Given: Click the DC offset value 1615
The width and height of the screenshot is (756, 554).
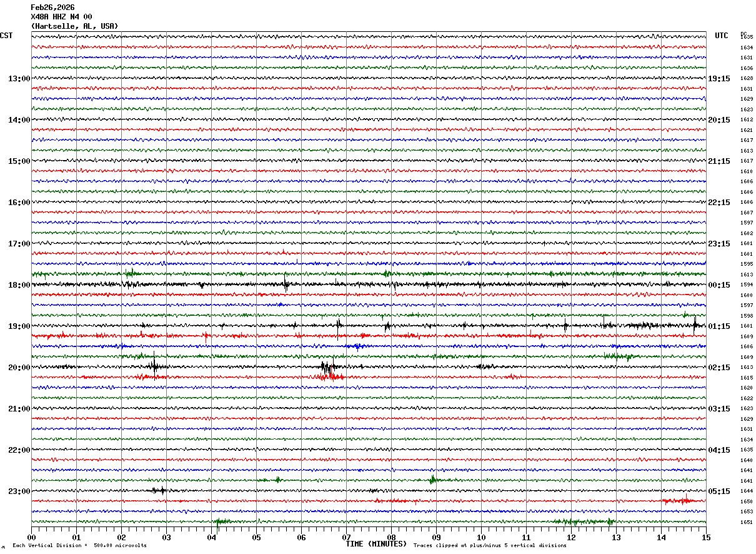Looking at the screenshot, I should (x=746, y=378).
